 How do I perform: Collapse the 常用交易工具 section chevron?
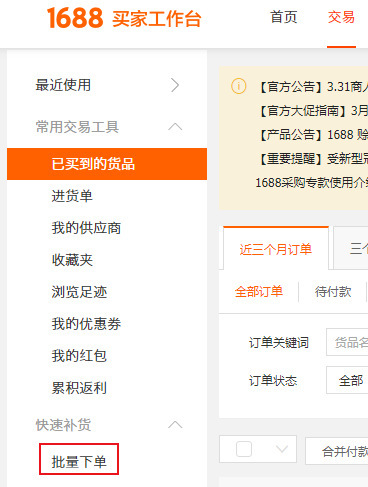coord(175,127)
